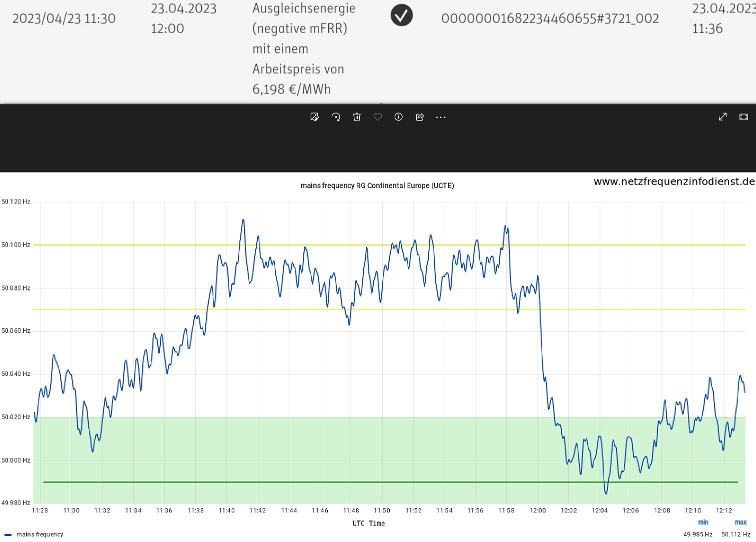Click the checkmark status circle

click(x=401, y=15)
